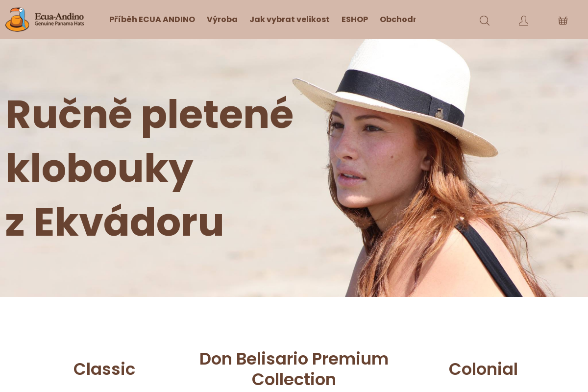The width and height of the screenshot is (588, 392).
Task: Open the Colonial collection
Action: point(483,369)
